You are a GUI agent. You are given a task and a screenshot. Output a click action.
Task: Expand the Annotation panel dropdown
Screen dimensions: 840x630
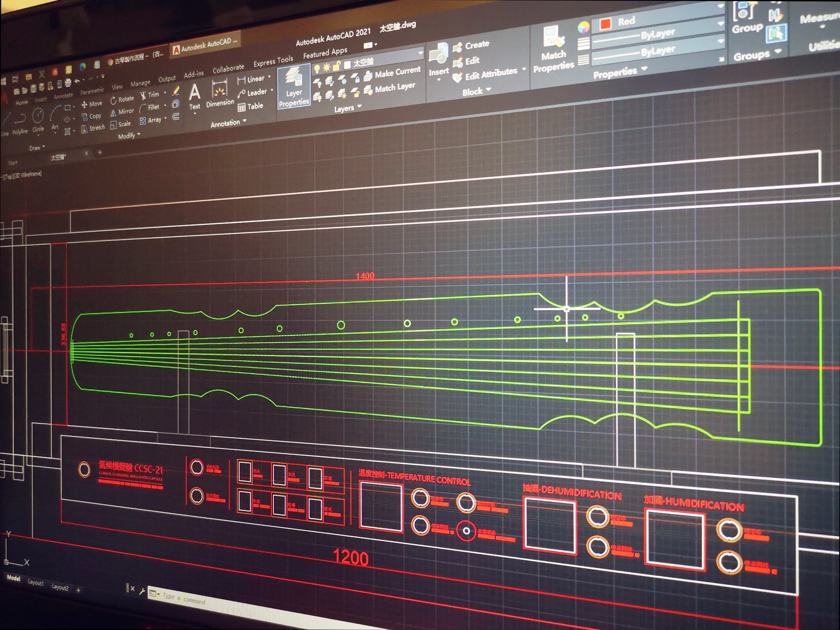[x=244, y=121]
